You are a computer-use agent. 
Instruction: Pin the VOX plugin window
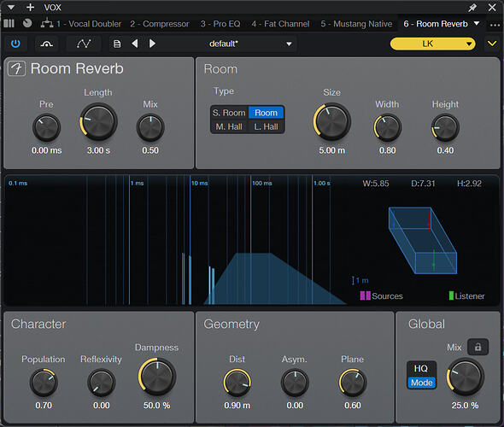(x=472, y=8)
